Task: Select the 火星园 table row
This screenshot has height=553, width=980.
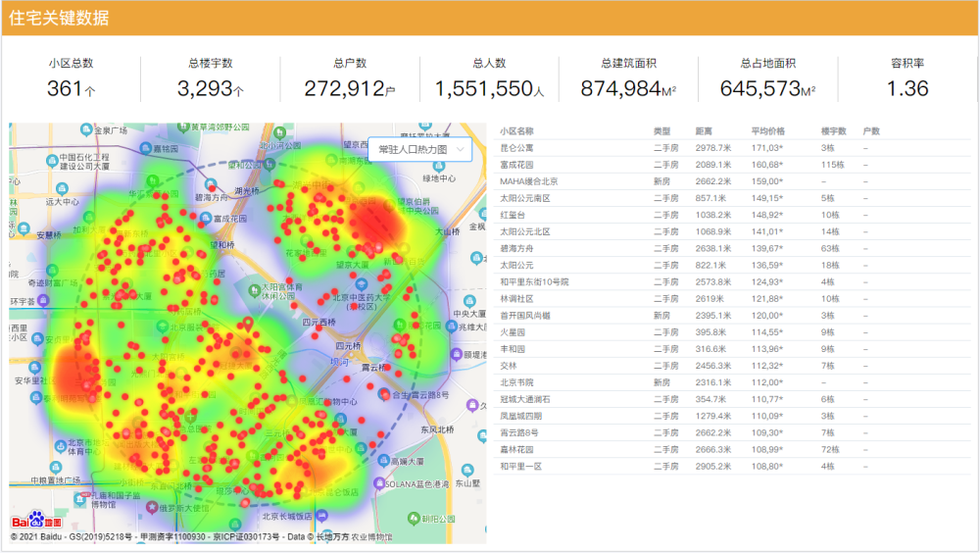Action: pyautogui.click(x=732, y=332)
